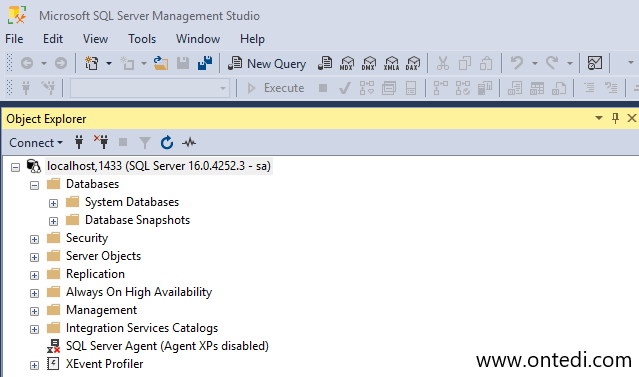Open the Available Databases combo box
This screenshot has height=377, width=639.
(150, 88)
